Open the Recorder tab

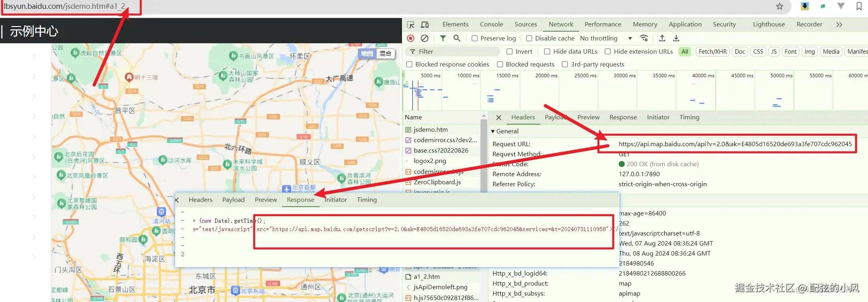tap(809, 24)
